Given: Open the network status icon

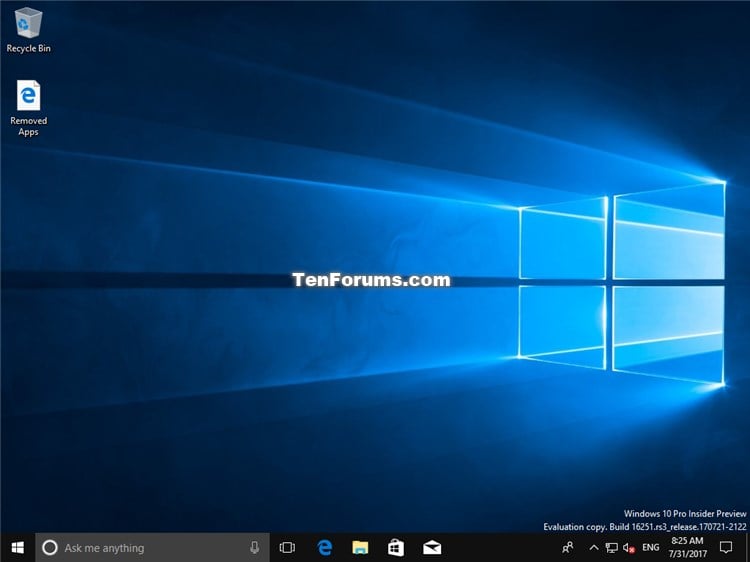Looking at the screenshot, I should click(611, 548).
